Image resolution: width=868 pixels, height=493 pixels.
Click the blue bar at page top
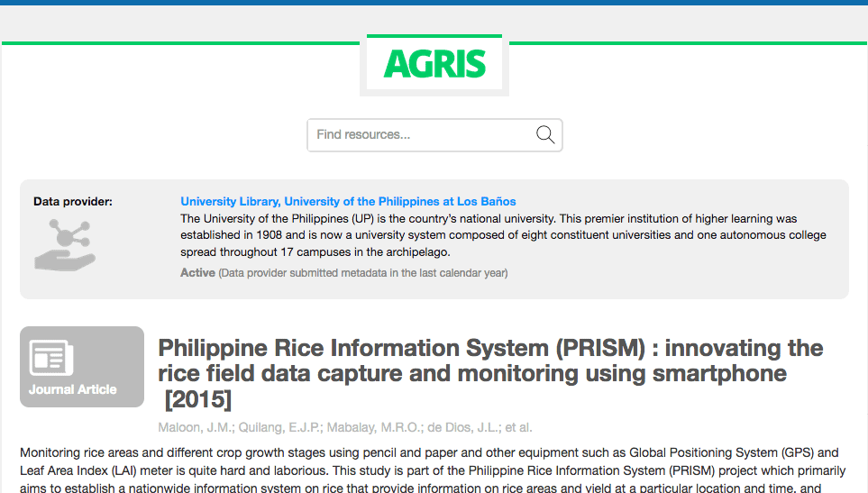point(434,3)
